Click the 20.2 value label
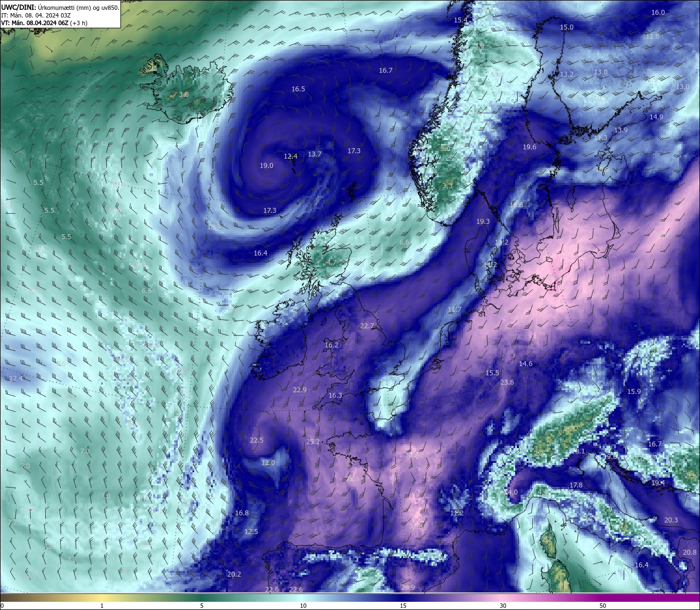700x610 pixels. pos(234,574)
